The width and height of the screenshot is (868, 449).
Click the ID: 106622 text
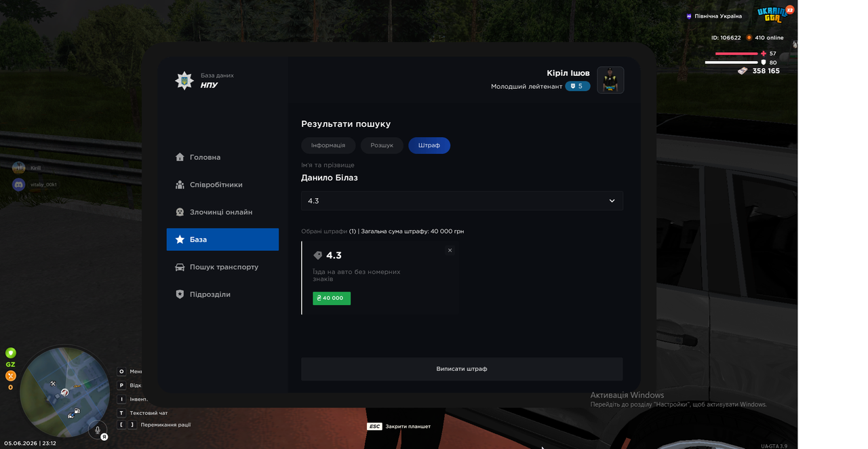tap(726, 38)
